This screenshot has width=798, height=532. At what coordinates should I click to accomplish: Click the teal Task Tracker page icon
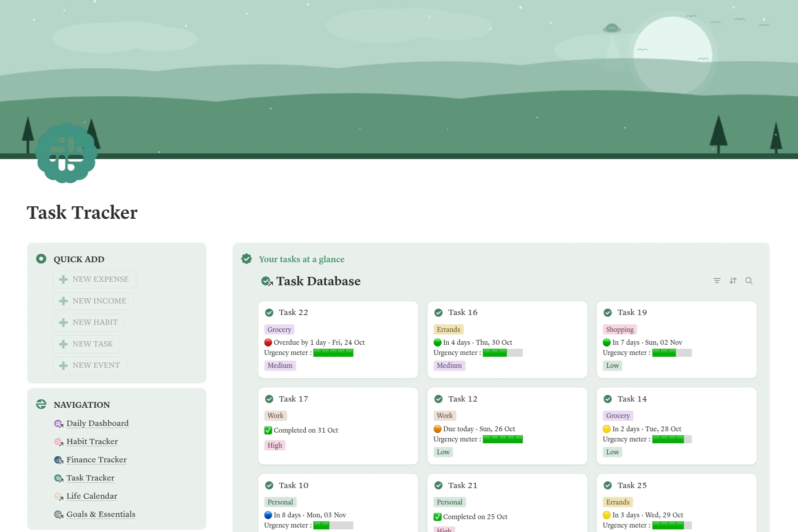pyautogui.click(x=67, y=153)
